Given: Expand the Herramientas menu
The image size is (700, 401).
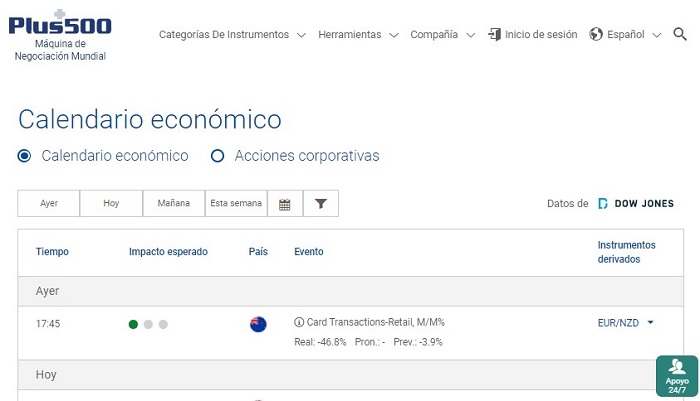Looking at the screenshot, I should click(358, 34).
